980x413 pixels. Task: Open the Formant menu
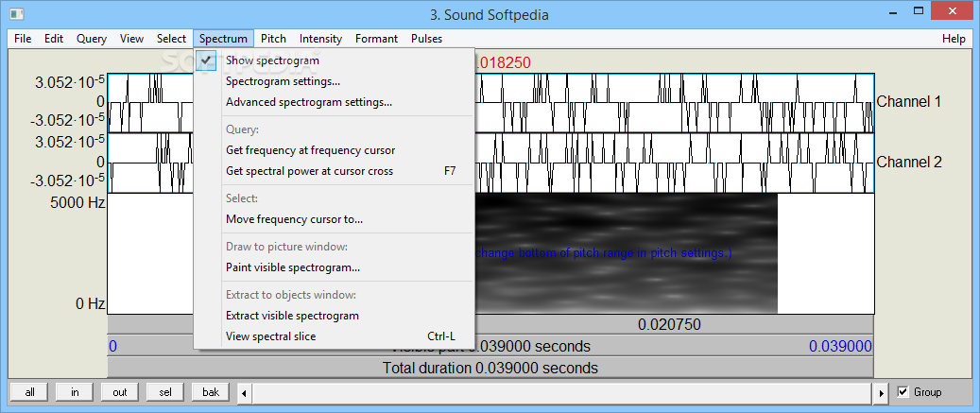(x=377, y=39)
